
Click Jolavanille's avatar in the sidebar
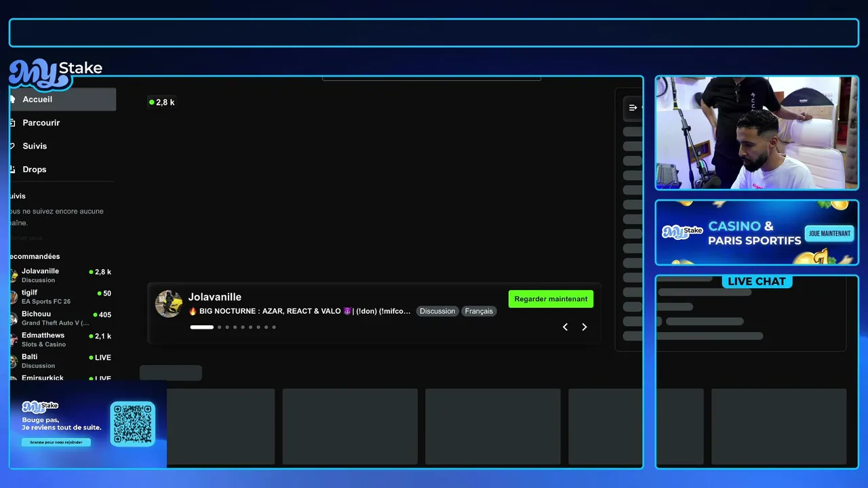click(x=13, y=275)
